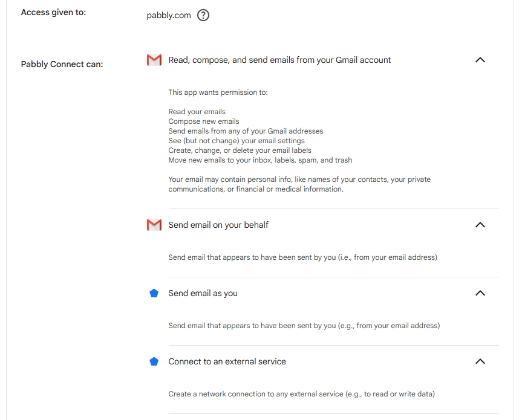Collapse the Send email as you chevron
The width and height of the screenshot is (522, 420).
(480, 293)
